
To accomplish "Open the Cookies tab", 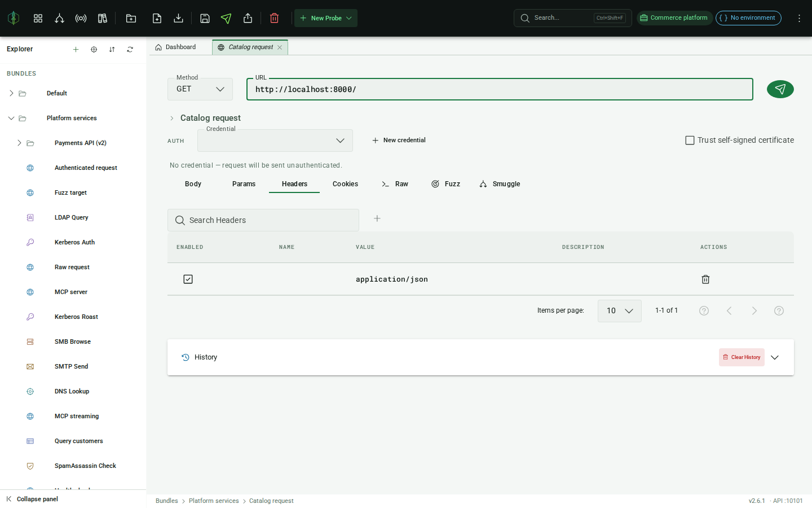I will (x=345, y=184).
